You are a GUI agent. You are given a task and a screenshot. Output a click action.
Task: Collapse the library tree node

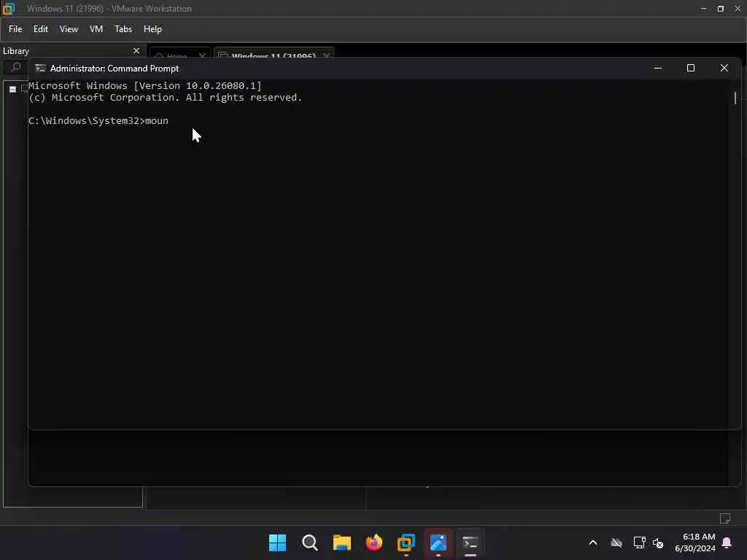pos(13,89)
